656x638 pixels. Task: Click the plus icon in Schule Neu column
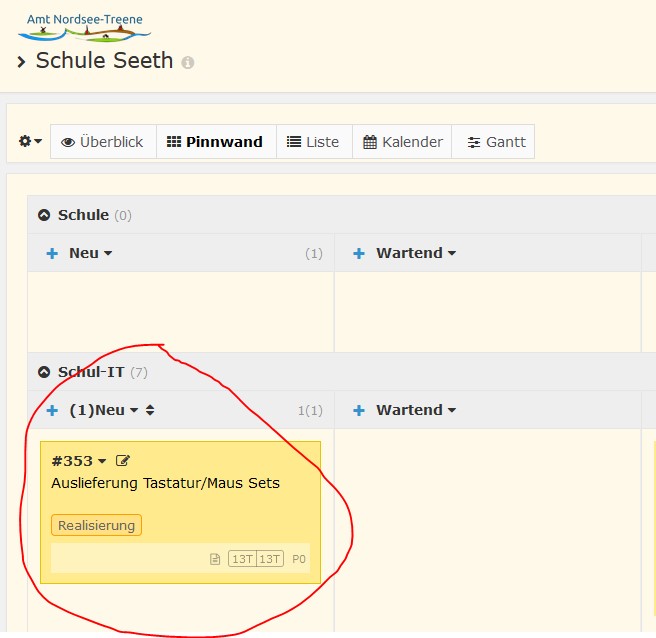52,254
